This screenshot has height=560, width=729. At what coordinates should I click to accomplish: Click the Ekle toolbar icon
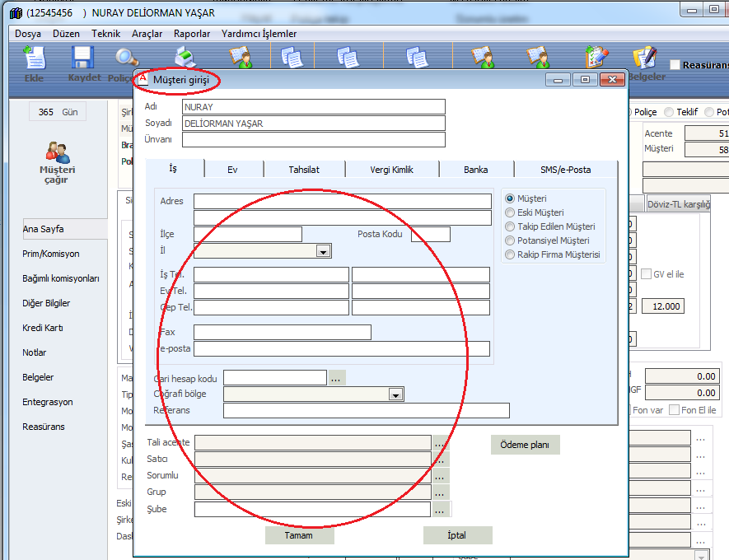34,59
